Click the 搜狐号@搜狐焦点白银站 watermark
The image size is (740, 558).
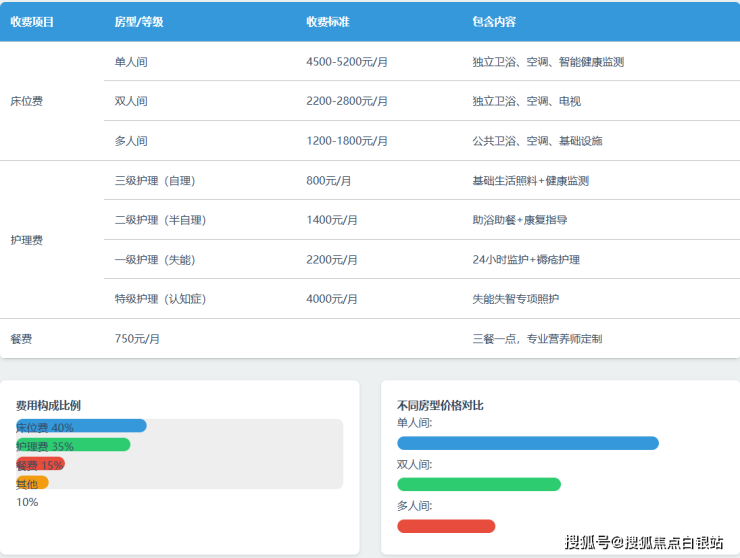click(644, 542)
